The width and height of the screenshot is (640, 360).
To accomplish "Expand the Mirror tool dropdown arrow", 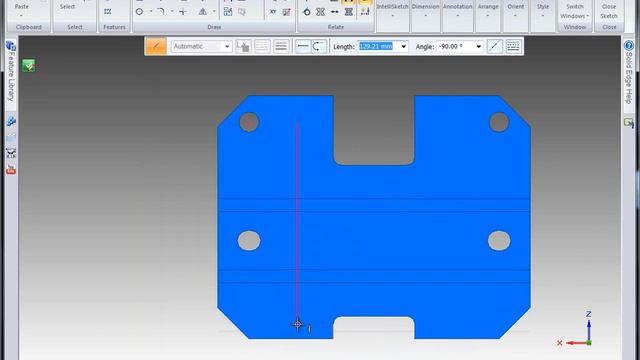I will click(x=214, y=12).
